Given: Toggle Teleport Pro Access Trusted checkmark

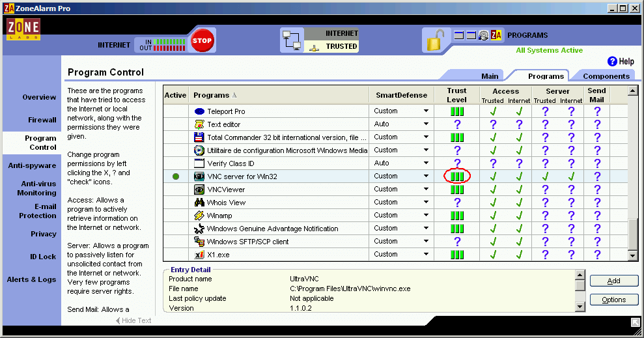Looking at the screenshot, I should pyautogui.click(x=493, y=111).
